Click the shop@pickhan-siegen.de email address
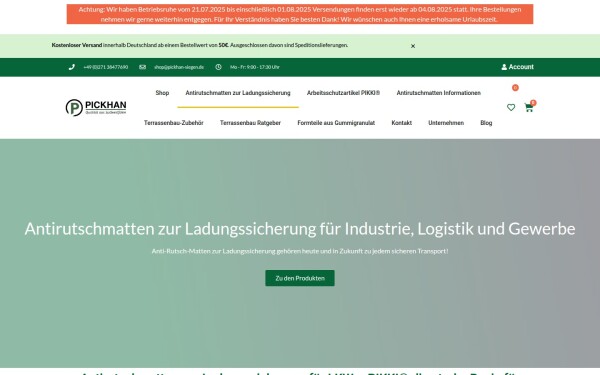This screenshot has height=375, width=600. 179,67
